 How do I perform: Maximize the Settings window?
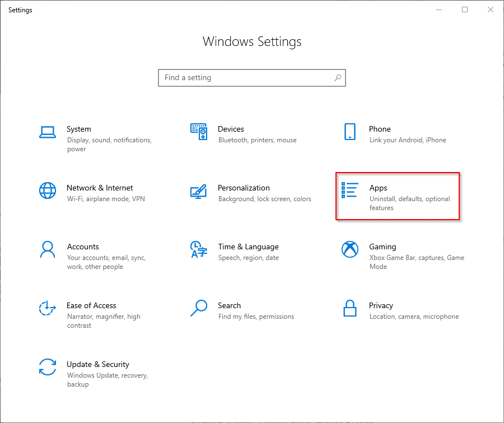pyautogui.click(x=465, y=10)
